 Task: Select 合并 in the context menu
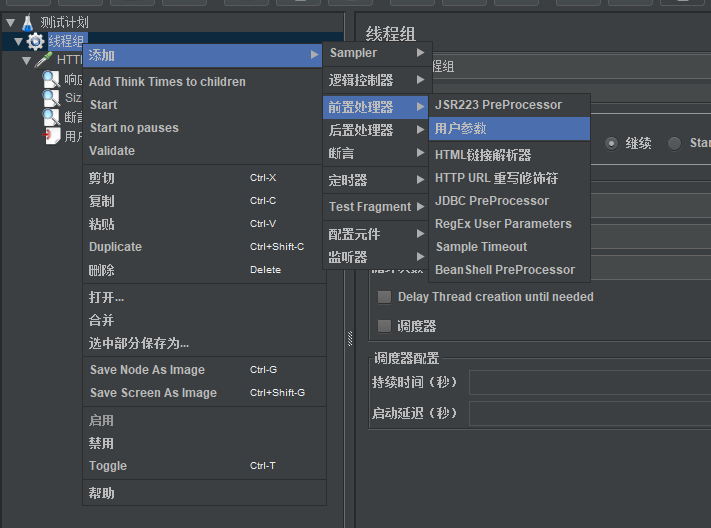pyautogui.click(x=204, y=320)
